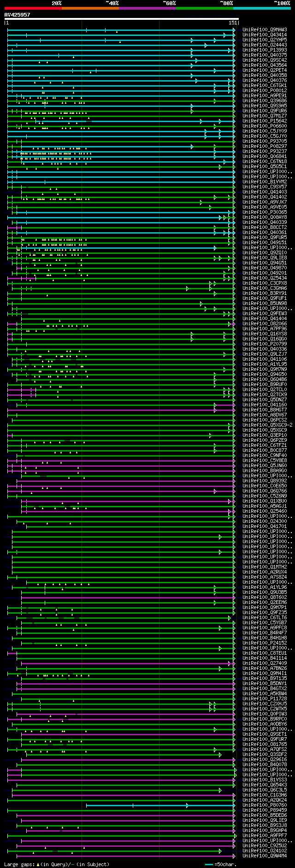Pick the UniRef100_Q08AY8 hit
295x868 pixels.
[265, 217]
